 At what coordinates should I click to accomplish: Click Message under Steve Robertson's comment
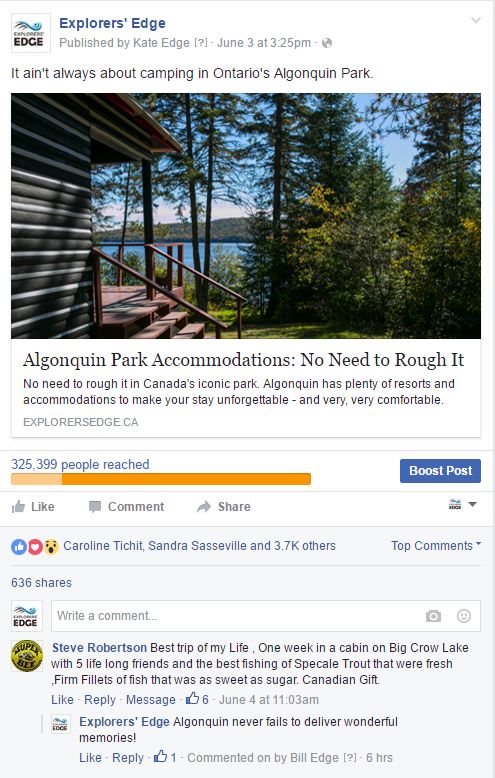point(151,700)
